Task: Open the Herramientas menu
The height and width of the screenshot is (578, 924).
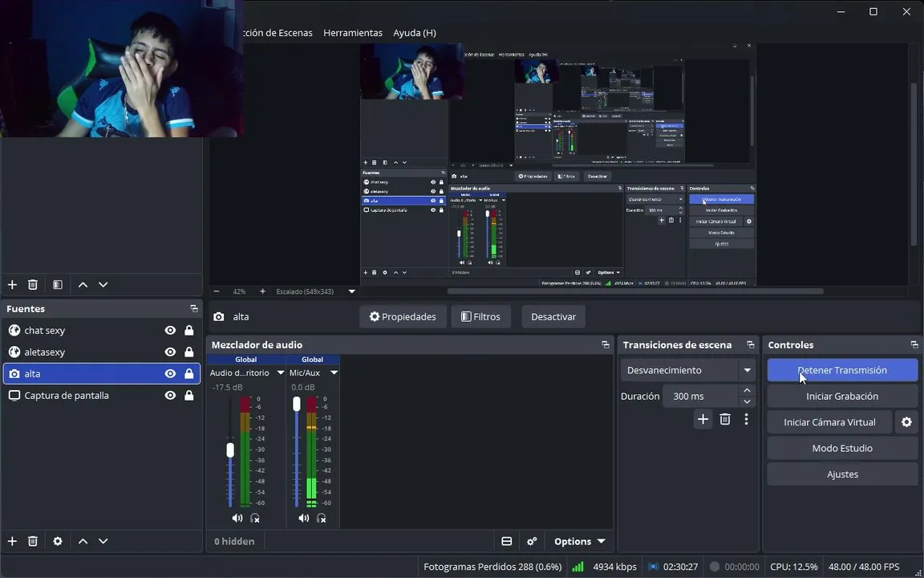Action: (352, 33)
